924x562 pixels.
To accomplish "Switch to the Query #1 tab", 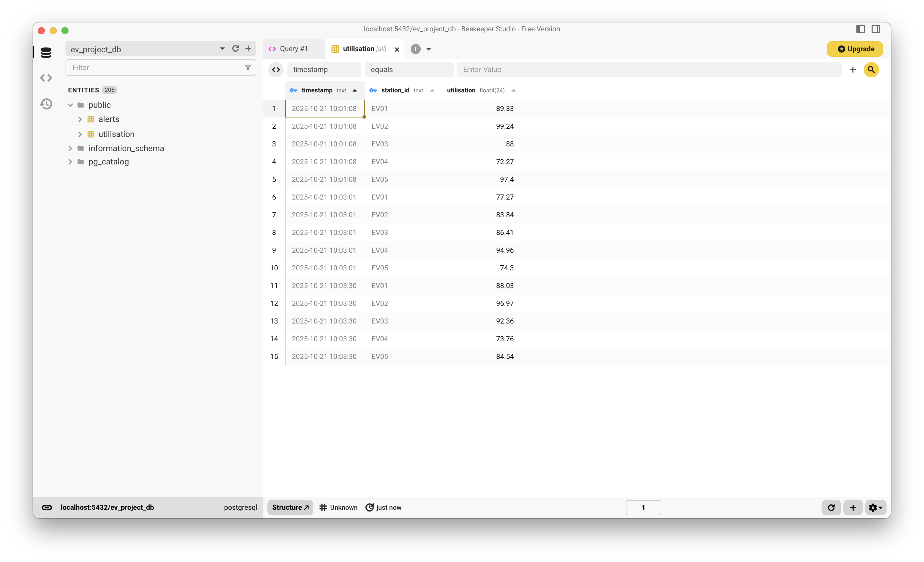I will pyautogui.click(x=294, y=49).
